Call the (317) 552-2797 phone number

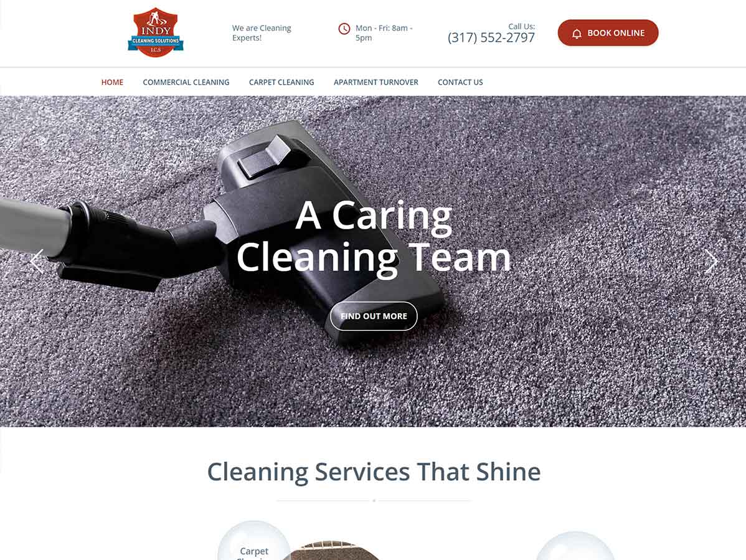tap(491, 37)
